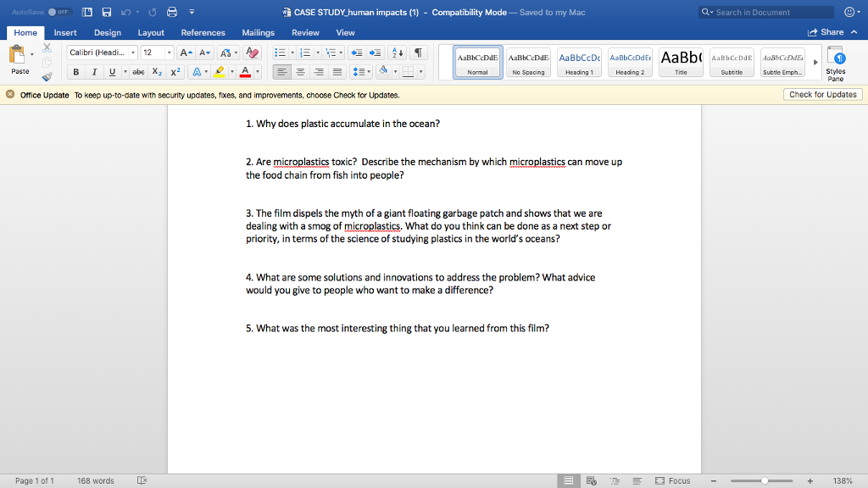Click the zoom slider handle
868x488 pixels.
[x=764, y=481]
